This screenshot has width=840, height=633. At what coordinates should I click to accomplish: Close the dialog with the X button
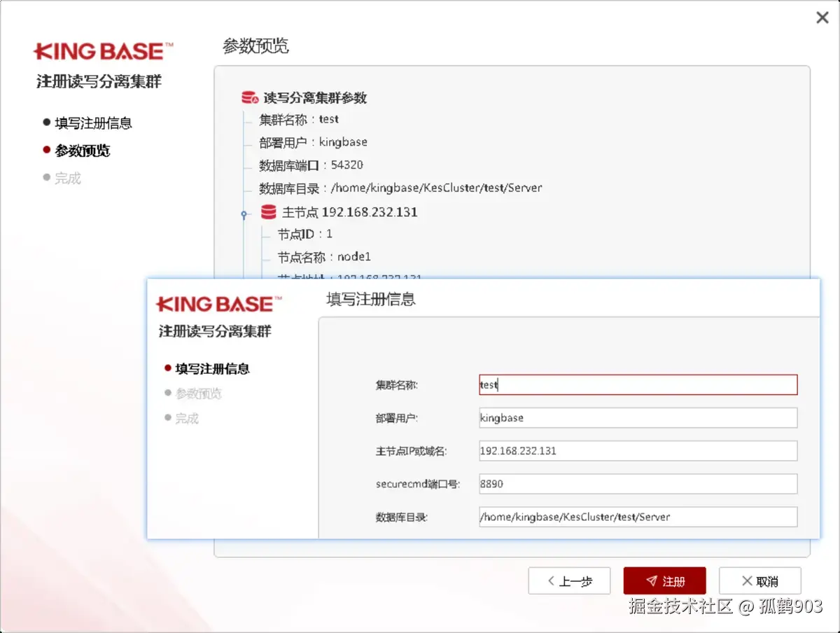click(x=822, y=18)
